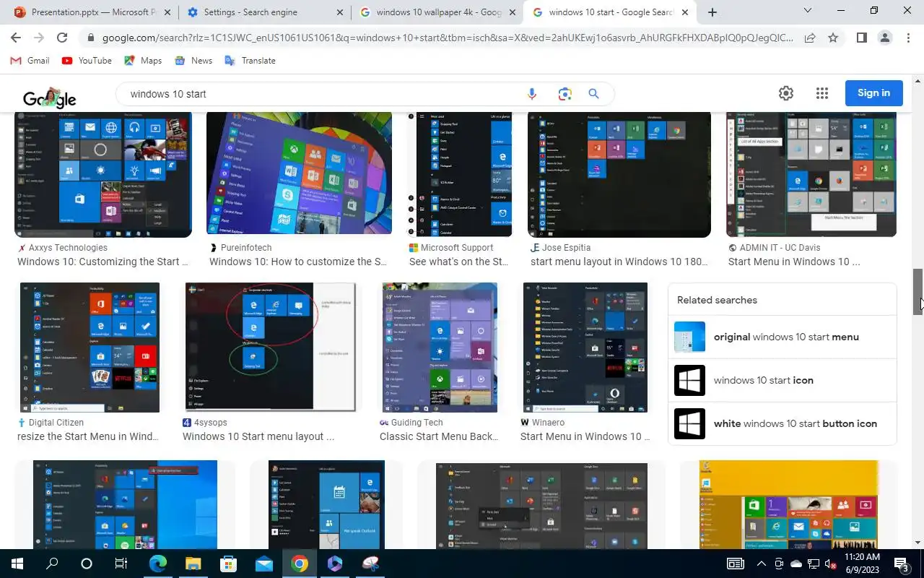Screen dimensions: 924x578
Task: Click the taskbar clock showing 11:20 AM
Action: 862,564
